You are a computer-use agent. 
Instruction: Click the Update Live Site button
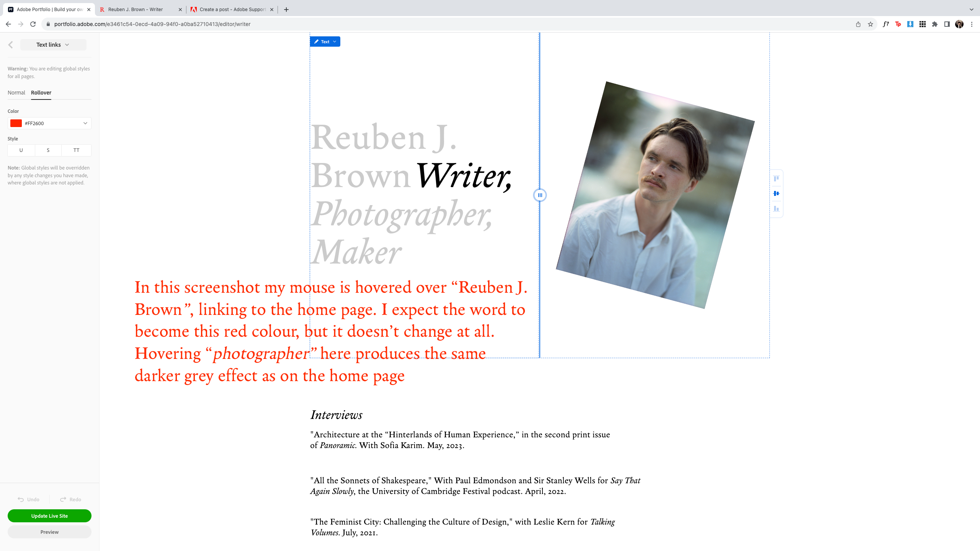(49, 515)
